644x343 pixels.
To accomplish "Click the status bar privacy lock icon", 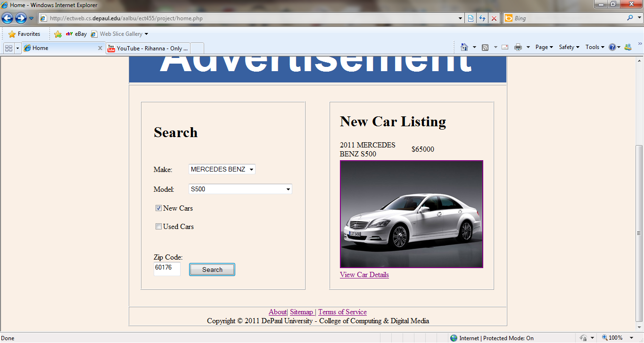I will tap(584, 338).
